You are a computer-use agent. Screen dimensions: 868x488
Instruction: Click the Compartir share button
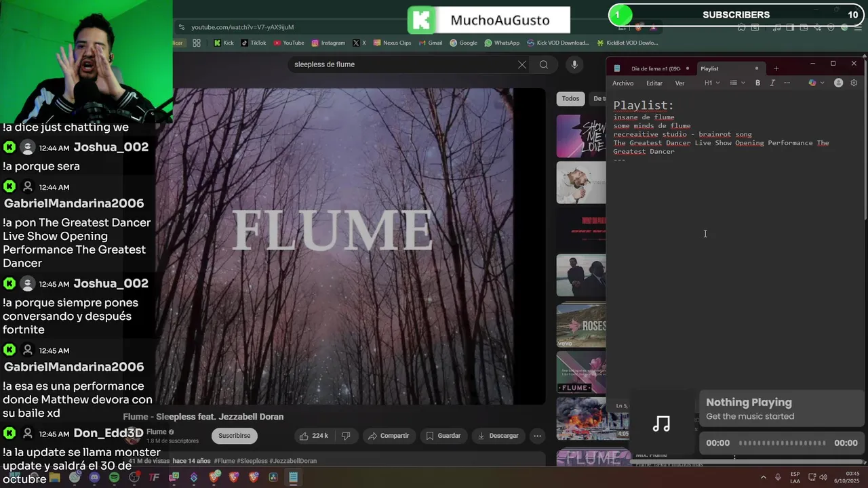click(388, 436)
